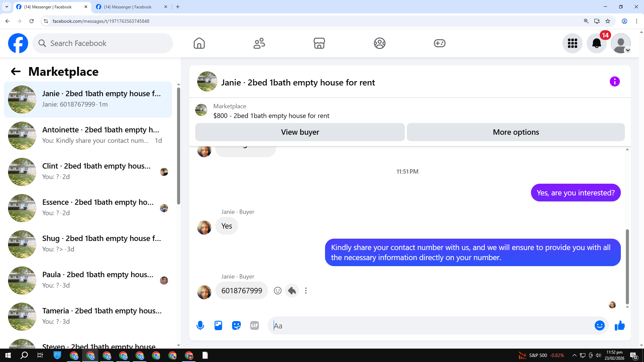Viewport: 644px width, 362px height.
Task: Expand the account profile menu
Action: (621, 43)
